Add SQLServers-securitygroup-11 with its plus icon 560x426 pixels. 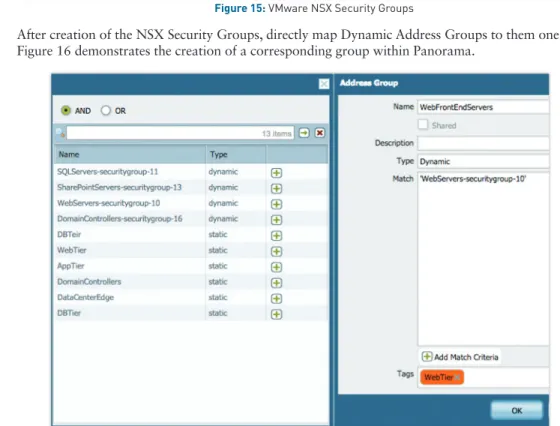[276, 173]
